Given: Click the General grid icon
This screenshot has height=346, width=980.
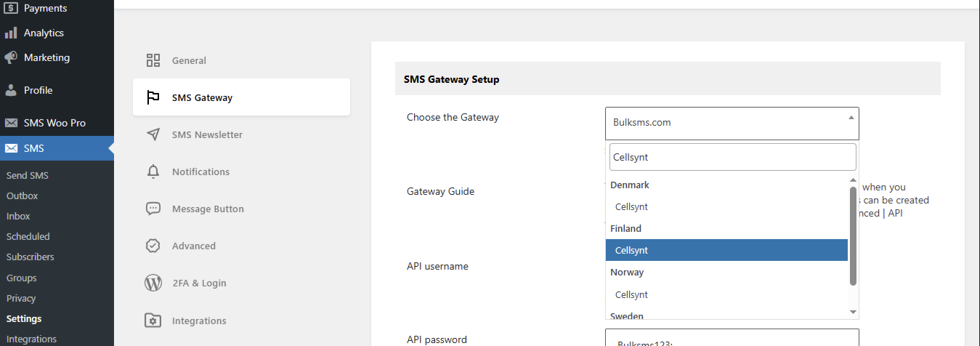Looking at the screenshot, I should (153, 60).
